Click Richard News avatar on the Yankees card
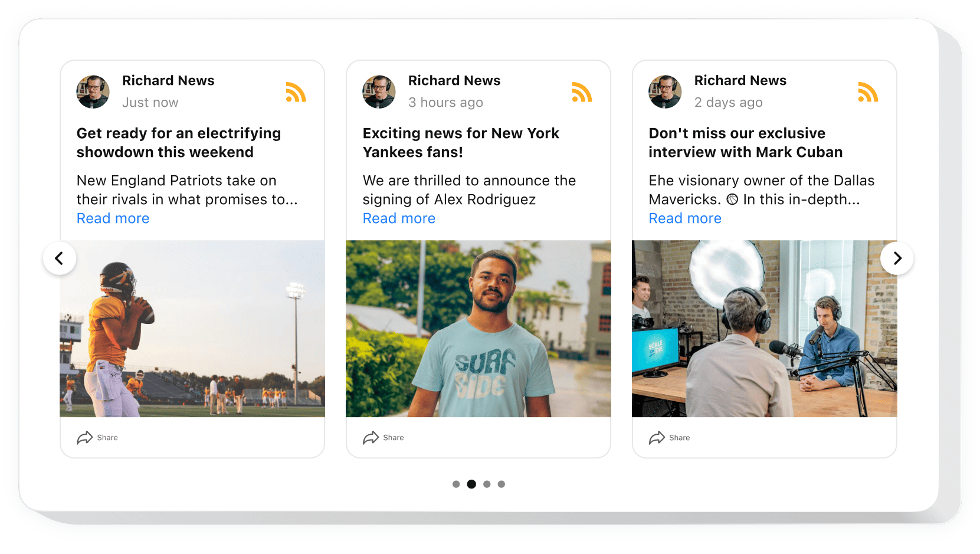This screenshot has width=980, height=554. [379, 92]
